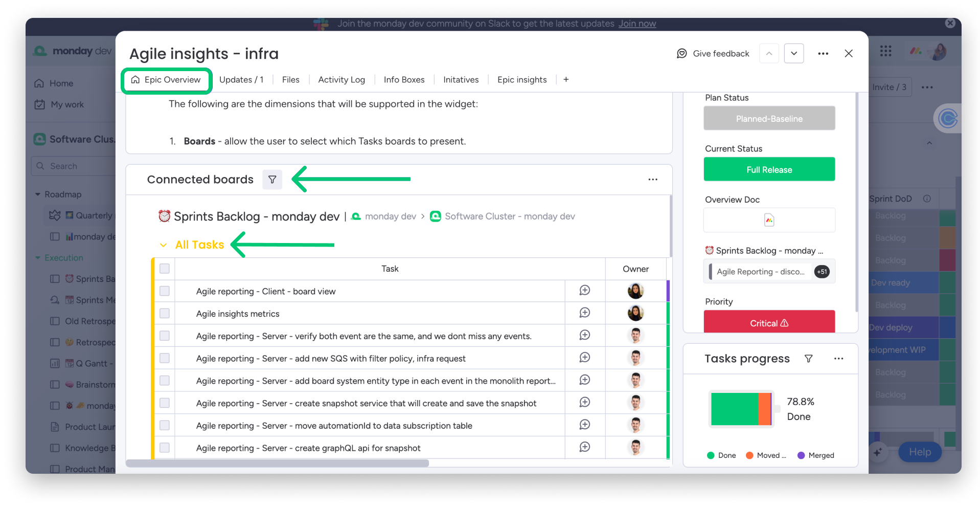Open Current Status Full Release dropdown
This screenshot has width=980, height=507.
point(769,169)
